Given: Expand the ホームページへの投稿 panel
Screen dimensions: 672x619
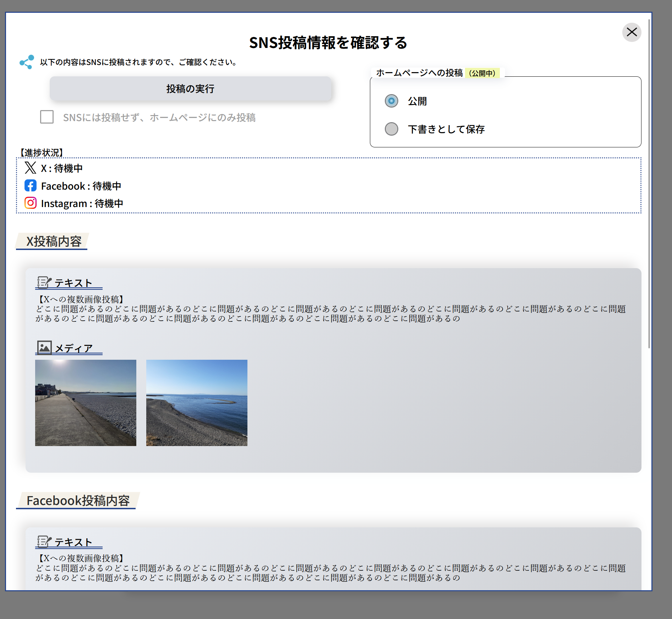Looking at the screenshot, I should (x=420, y=74).
